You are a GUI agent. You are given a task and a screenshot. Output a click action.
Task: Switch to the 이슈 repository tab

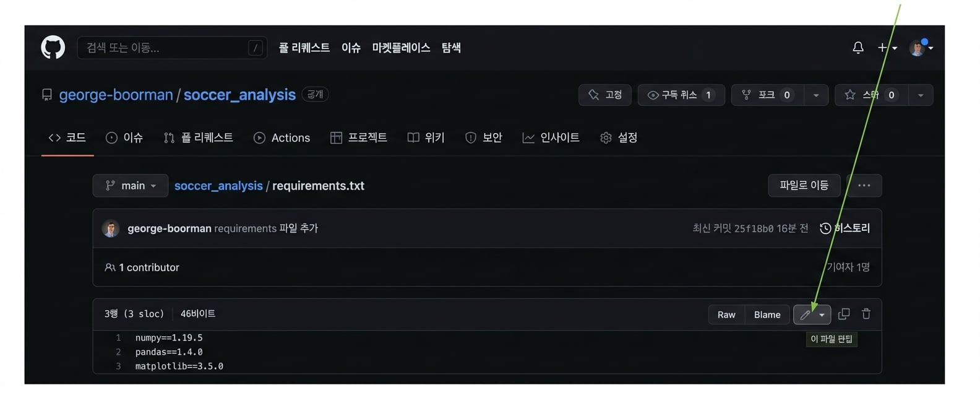pos(124,137)
